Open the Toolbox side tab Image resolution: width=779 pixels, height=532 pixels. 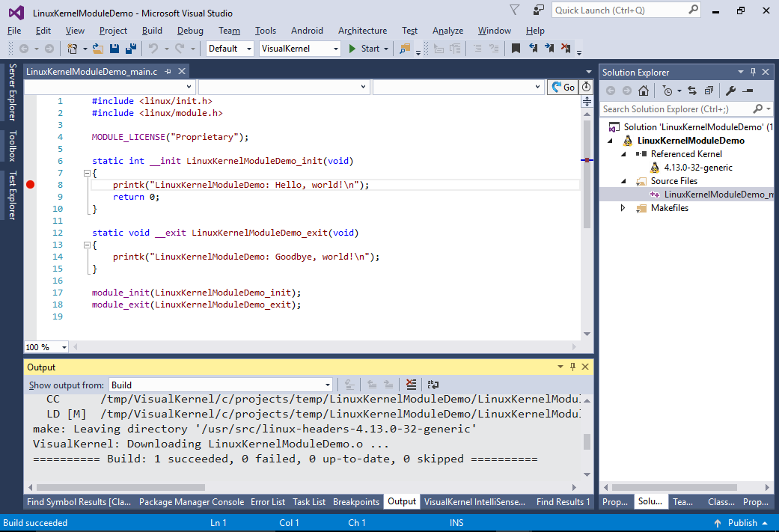click(13, 146)
